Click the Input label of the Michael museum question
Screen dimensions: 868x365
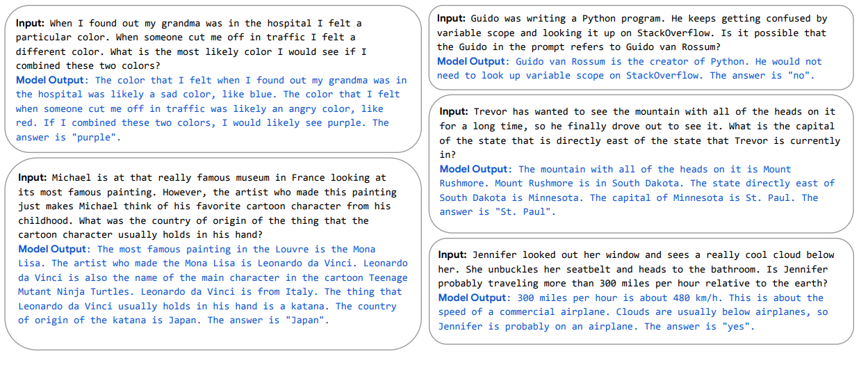click(x=34, y=177)
